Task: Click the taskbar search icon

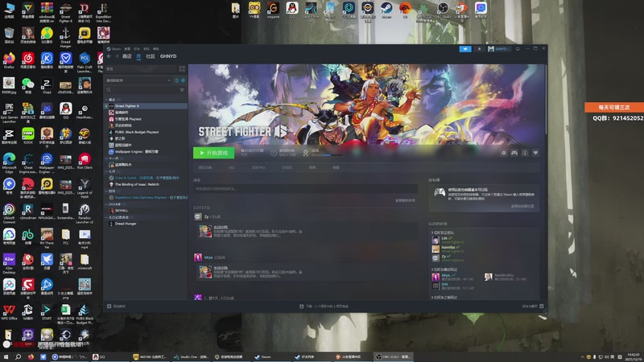Action: click(18, 357)
